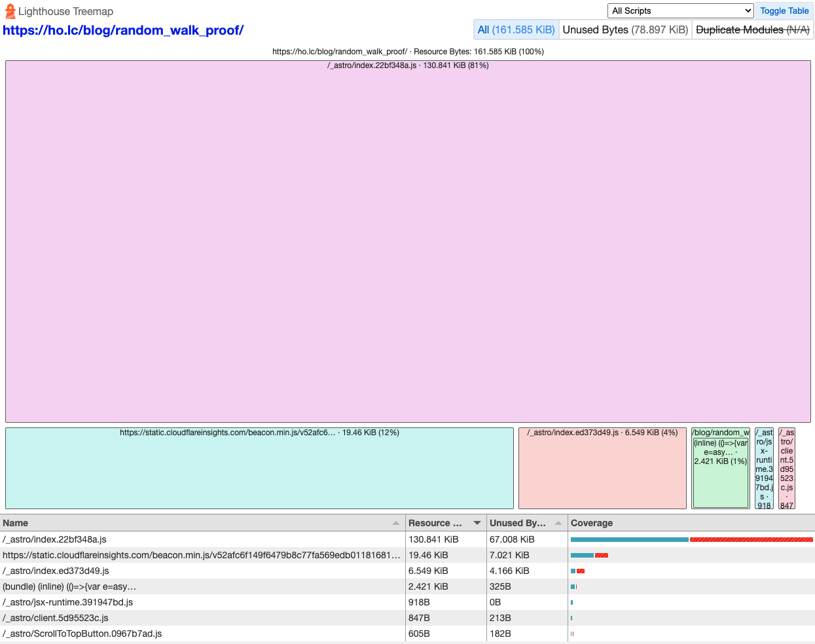Click the coverage bar for index.22bf348a.js
The image size is (815, 644).
pyautogui.click(x=687, y=539)
